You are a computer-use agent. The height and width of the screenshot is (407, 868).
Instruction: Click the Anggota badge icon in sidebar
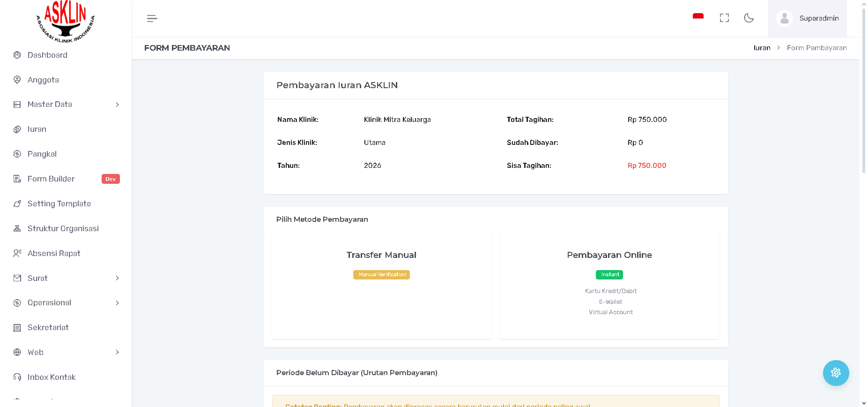click(17, 80)
